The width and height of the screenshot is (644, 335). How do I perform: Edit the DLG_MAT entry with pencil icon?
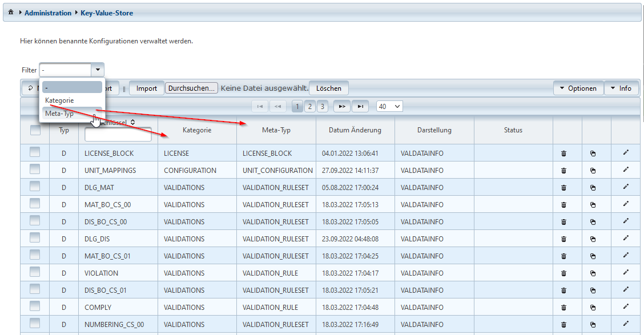point(626,187)
